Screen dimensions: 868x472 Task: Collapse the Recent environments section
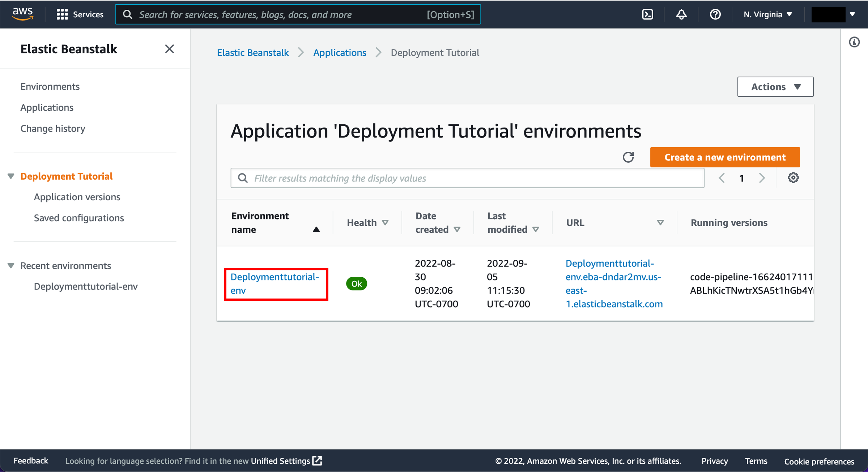point(11,266)
